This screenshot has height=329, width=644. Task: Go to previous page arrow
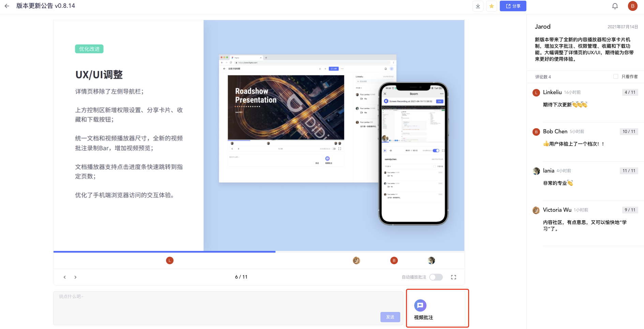(x=65, y=277)
